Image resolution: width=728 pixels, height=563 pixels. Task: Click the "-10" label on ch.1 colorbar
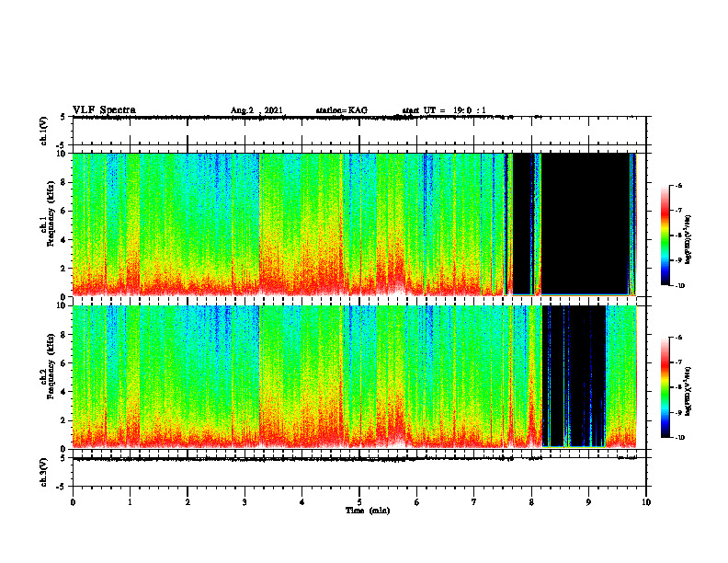point(679,285)
